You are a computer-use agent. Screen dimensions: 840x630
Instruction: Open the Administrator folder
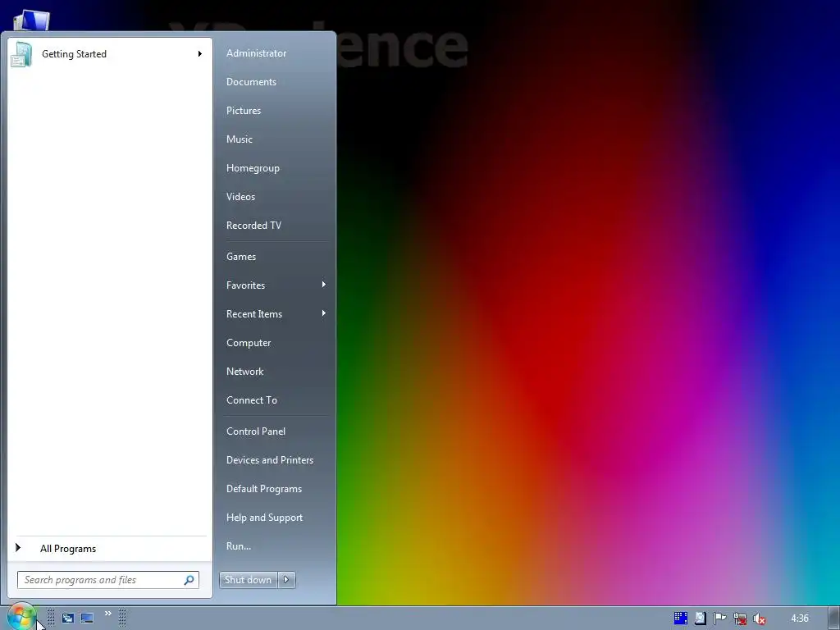(x=256, y=53)
